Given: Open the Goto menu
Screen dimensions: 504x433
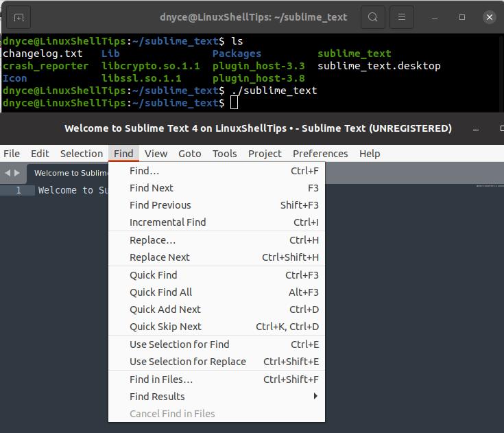Looking at the screenshot, I should [x=190, y=154].
